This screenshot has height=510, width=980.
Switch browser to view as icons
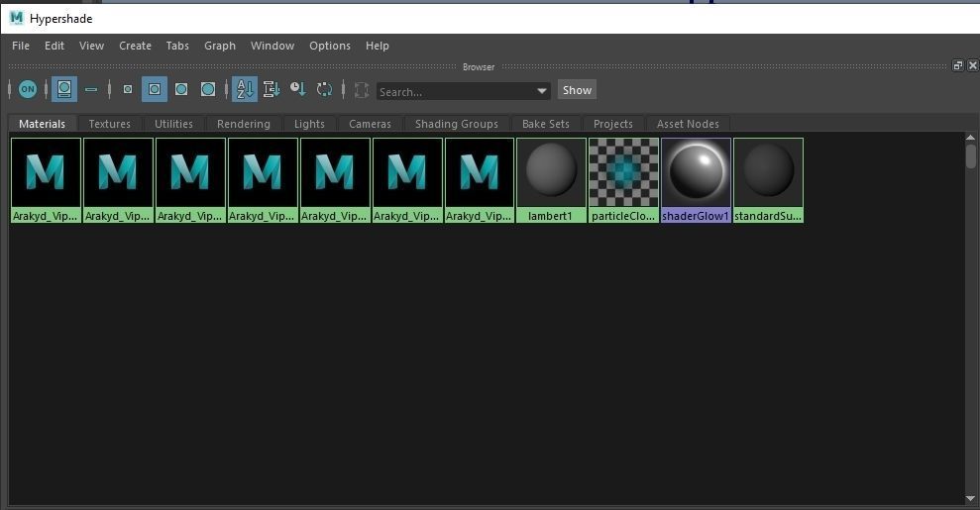63,89
